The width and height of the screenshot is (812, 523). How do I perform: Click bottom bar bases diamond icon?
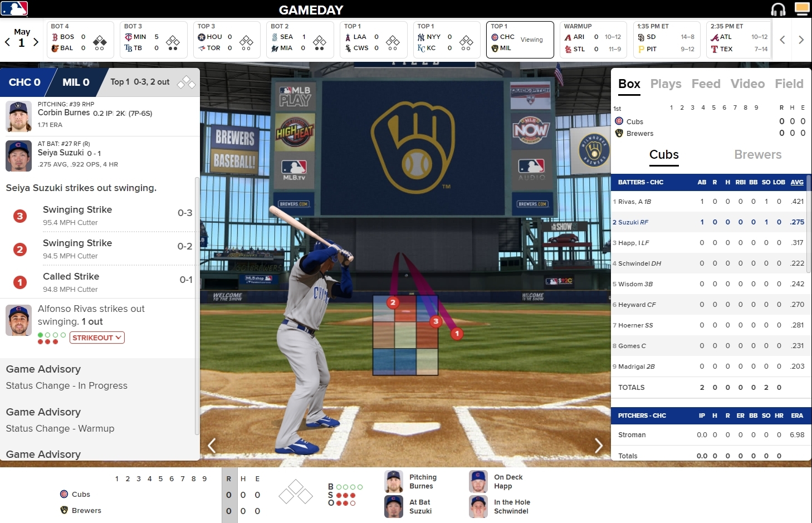point(296,492)
